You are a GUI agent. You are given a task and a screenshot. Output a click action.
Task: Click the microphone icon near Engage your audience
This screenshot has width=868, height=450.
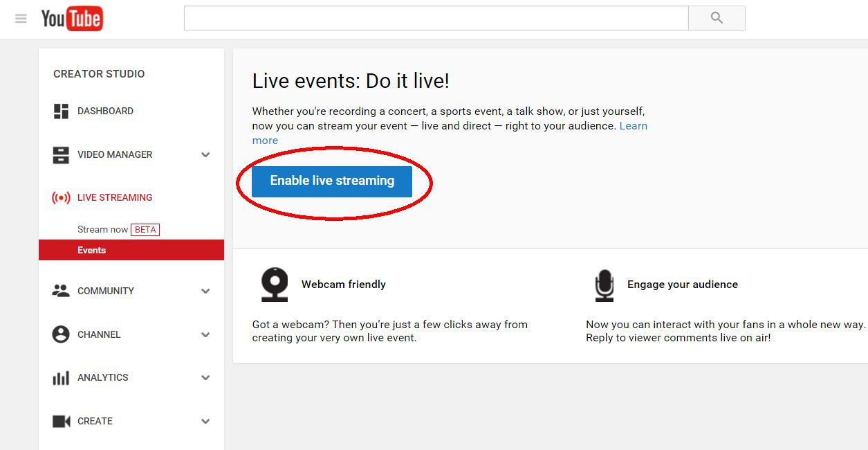tap(603, 284)
